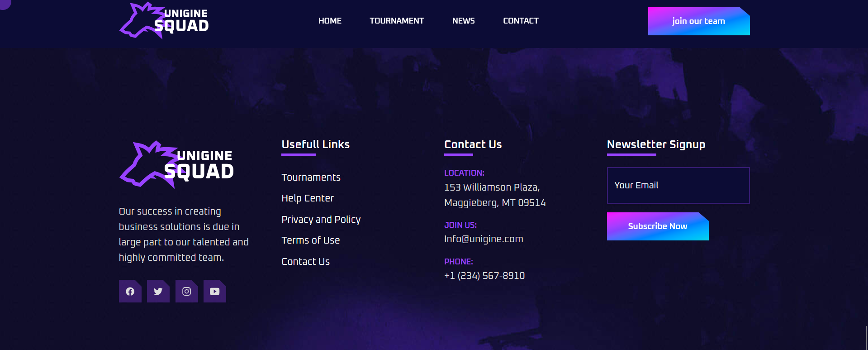Click the Unigine Squad header logo
Image resolution: width=868 pixels, height=350 pixels.
164,20
